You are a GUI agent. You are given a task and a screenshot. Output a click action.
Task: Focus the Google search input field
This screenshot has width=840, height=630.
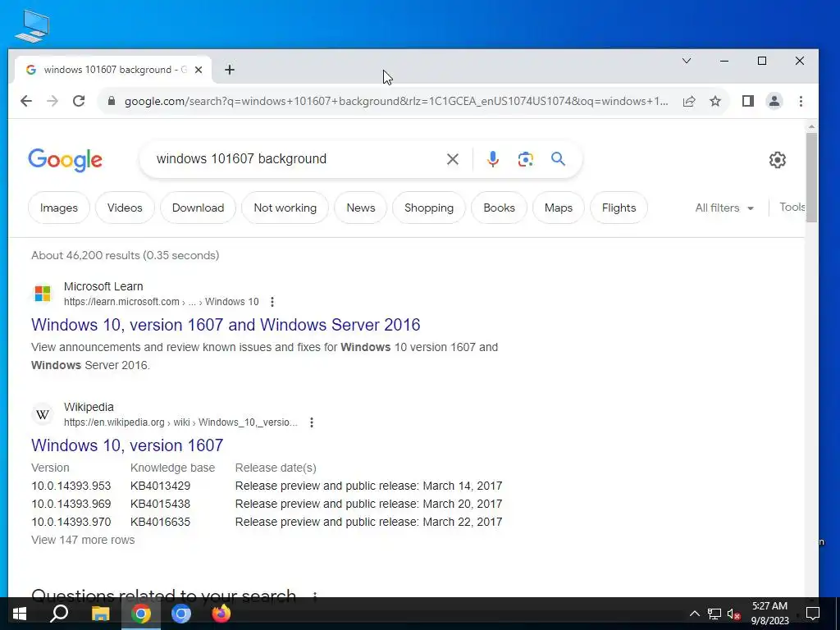coord(294,159)
